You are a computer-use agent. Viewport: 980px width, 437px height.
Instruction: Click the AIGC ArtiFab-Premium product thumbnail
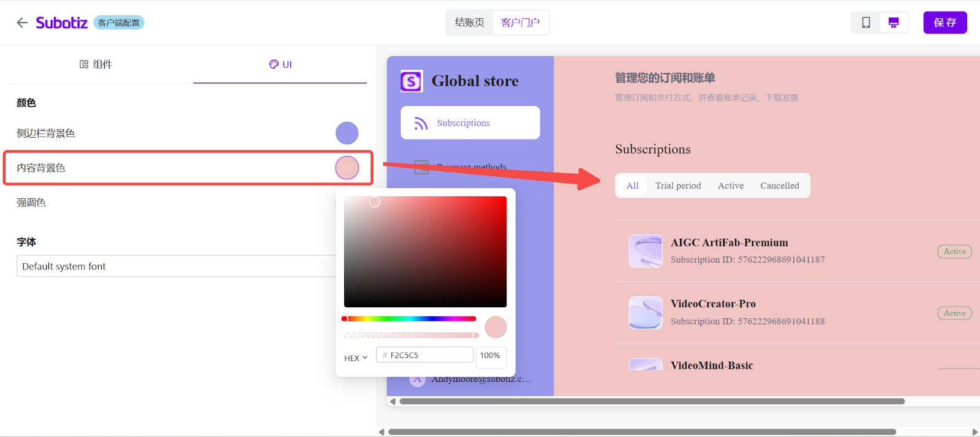pyautogui.click(x=645, y=251)
